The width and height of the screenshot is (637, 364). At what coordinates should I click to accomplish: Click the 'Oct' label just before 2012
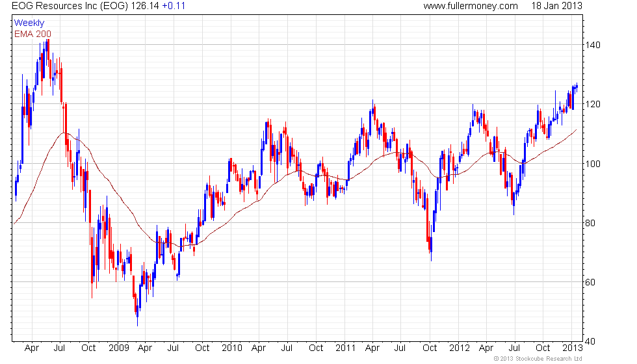pyautogui.click(x=430, y=348)
